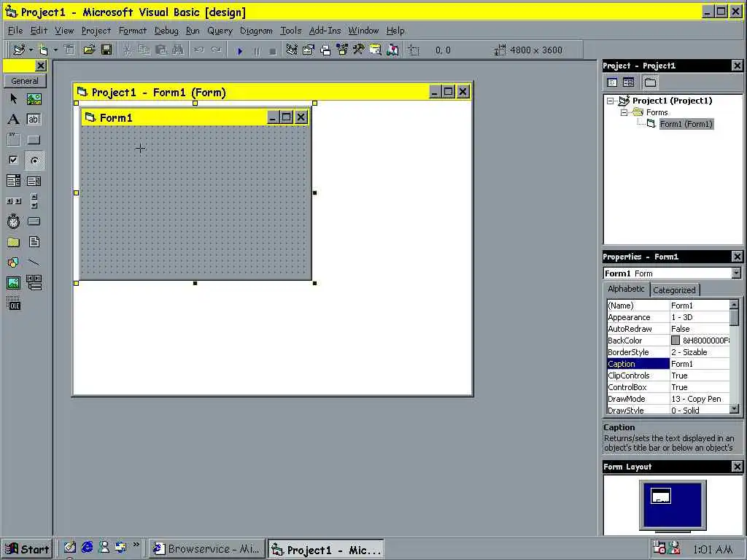Screen dimensions: 747x560
Task: Show Project Explorer via its toolbar icon
Action: [291, 50]
